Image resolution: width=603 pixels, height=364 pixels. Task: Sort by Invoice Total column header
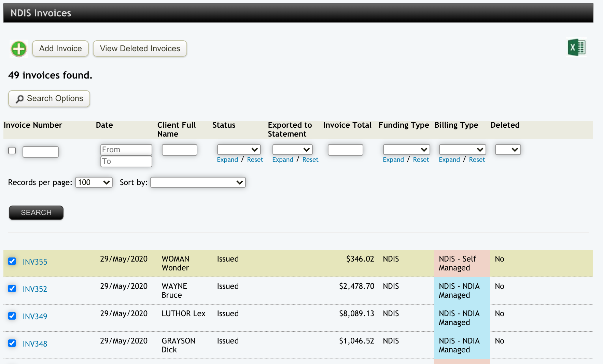347,125
